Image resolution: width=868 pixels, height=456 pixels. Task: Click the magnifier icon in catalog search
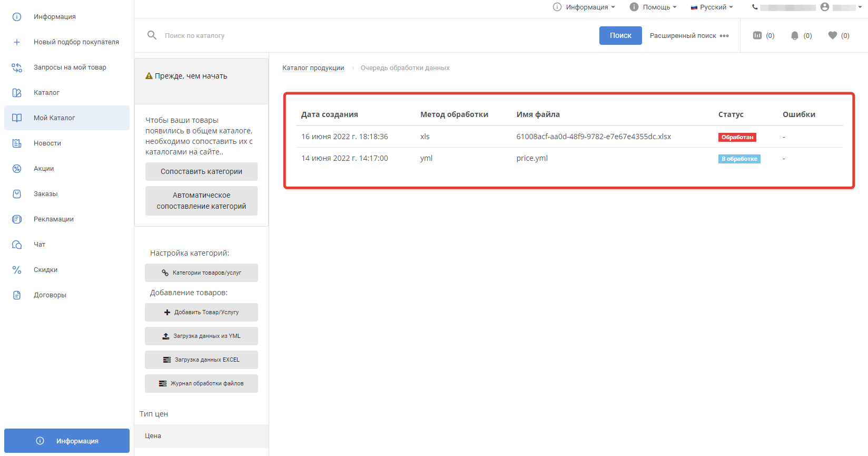click(x=152, y=35)
